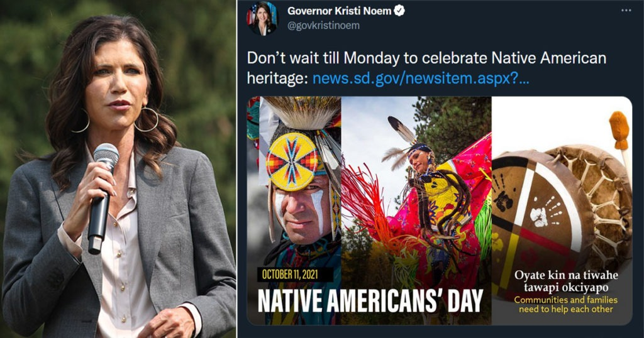Click the verified checkmark badge
The height and width of the screenshot is (338, 644).
tap(399, 11)
